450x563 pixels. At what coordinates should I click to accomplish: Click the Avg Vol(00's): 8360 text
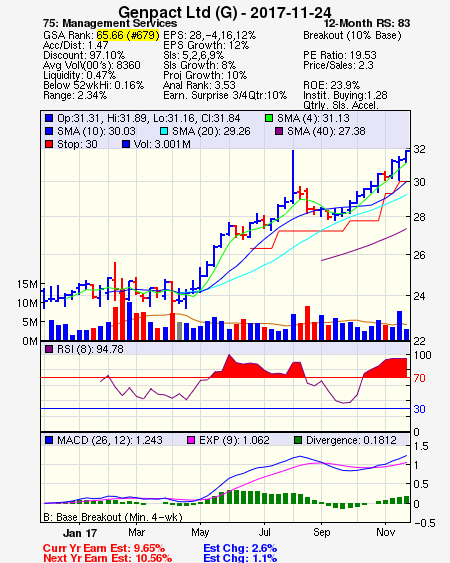(92, 65)
